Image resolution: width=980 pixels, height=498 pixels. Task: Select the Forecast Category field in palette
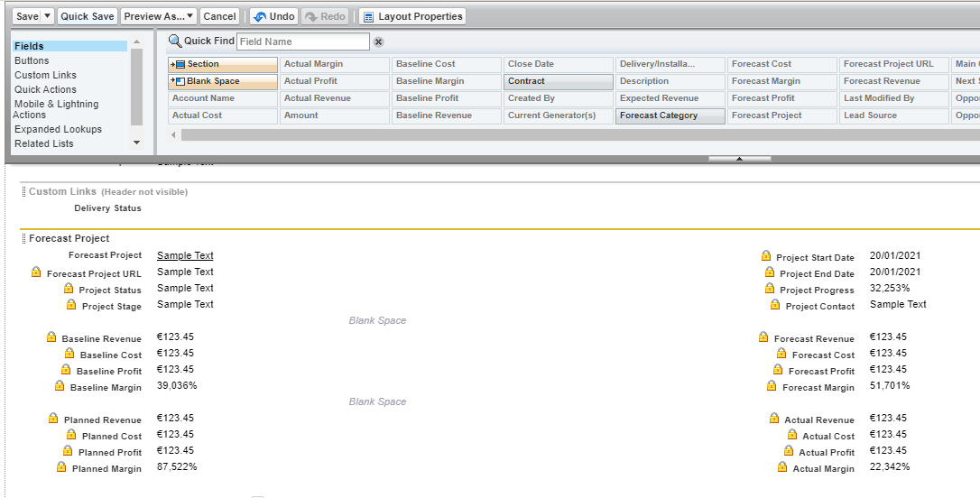(670, 115)
